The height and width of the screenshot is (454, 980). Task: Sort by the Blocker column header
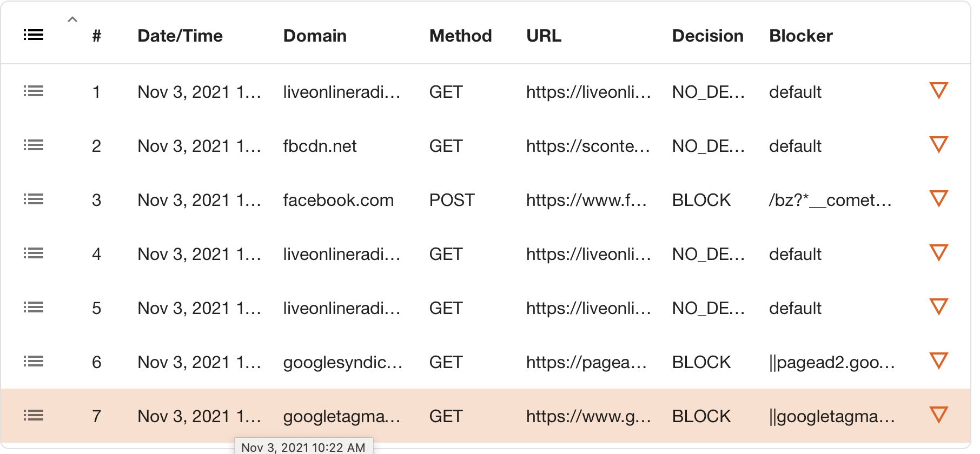tap(801, 36)
